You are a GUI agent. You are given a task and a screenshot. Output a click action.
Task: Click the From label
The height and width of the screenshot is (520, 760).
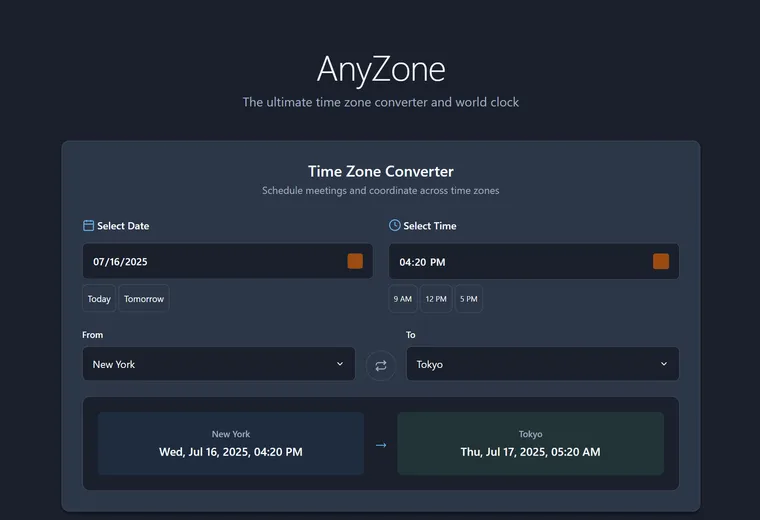click(93, 335)
